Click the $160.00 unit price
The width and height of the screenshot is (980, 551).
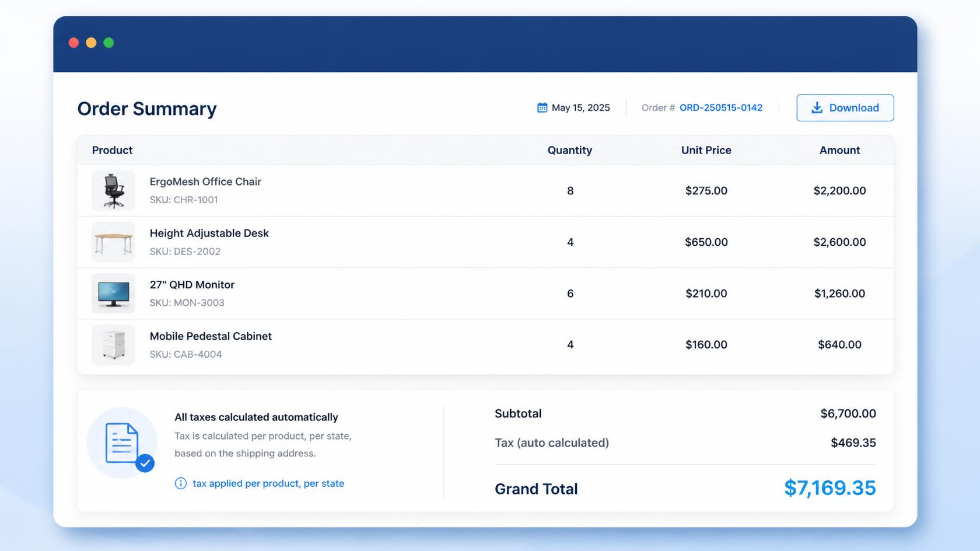(x=706, y=345)
